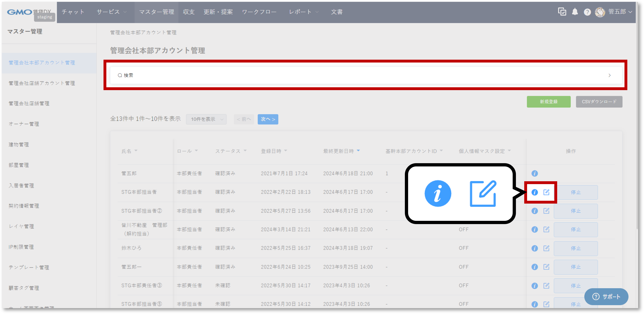
Task: Click edit icon for STG本部担当者② row
Action: click(x=546, y=211)
